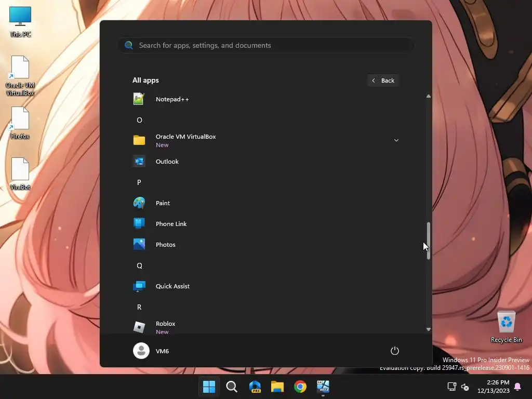Open the VM6 user account avatar

click(x=141, y=351)
